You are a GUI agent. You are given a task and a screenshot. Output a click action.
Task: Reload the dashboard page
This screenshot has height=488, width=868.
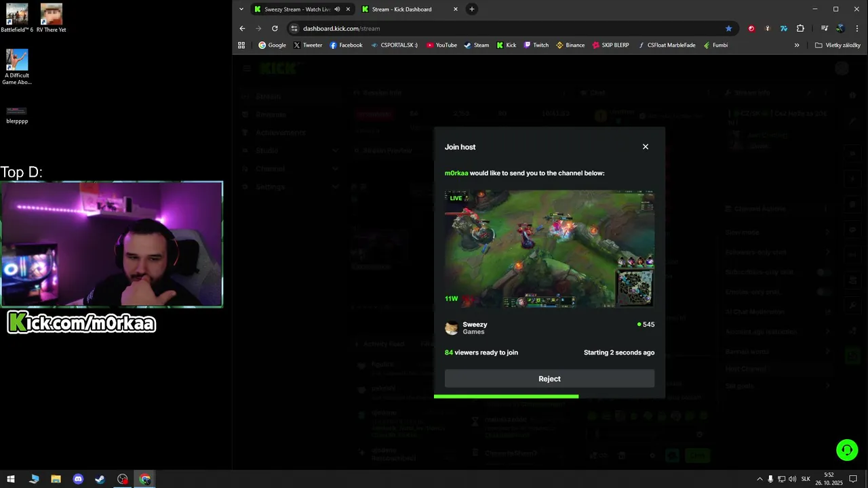275,28
